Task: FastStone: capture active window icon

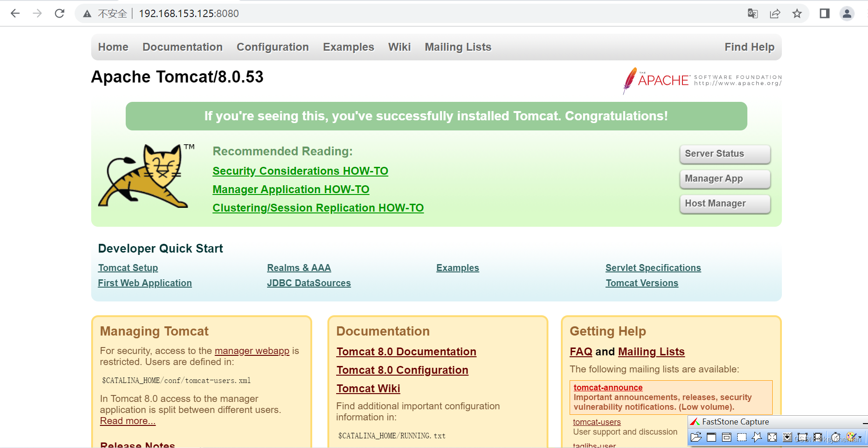Action: point(711,437)
